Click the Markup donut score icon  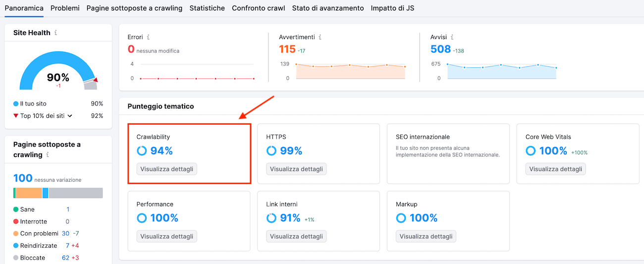pyautogui.click(x=401, y=218)
